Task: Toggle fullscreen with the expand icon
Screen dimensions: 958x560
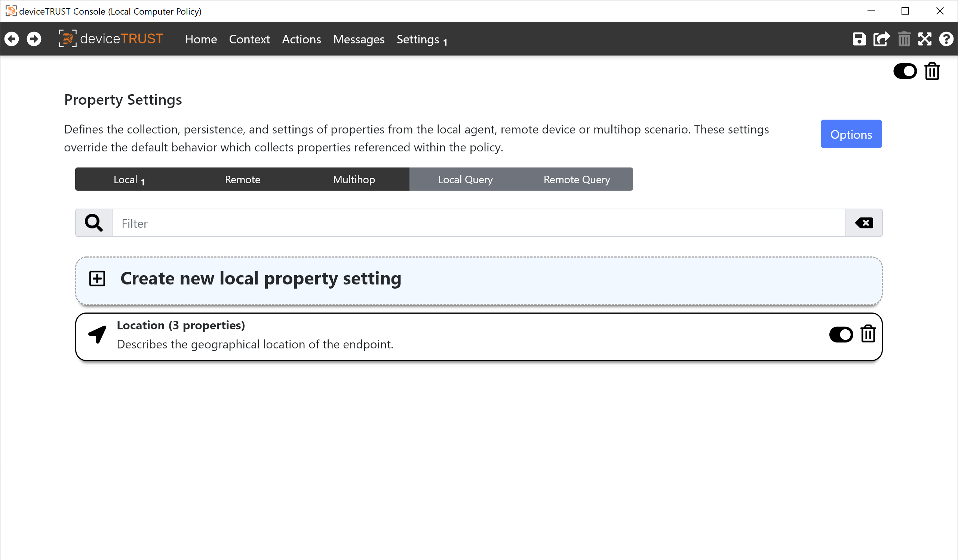Action: tap(925, 39)
